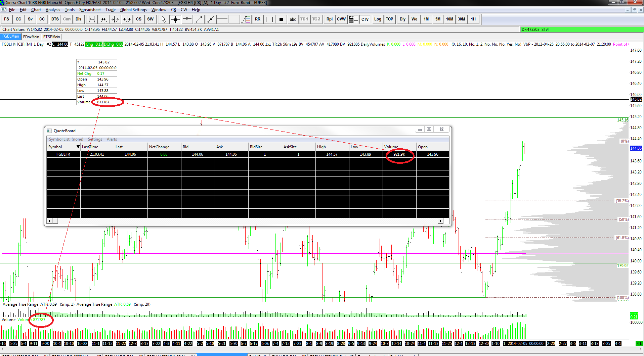Open the Trade menu
This screenshot has width=644, height=356.
pyautogui.click(x=111, y=10)
